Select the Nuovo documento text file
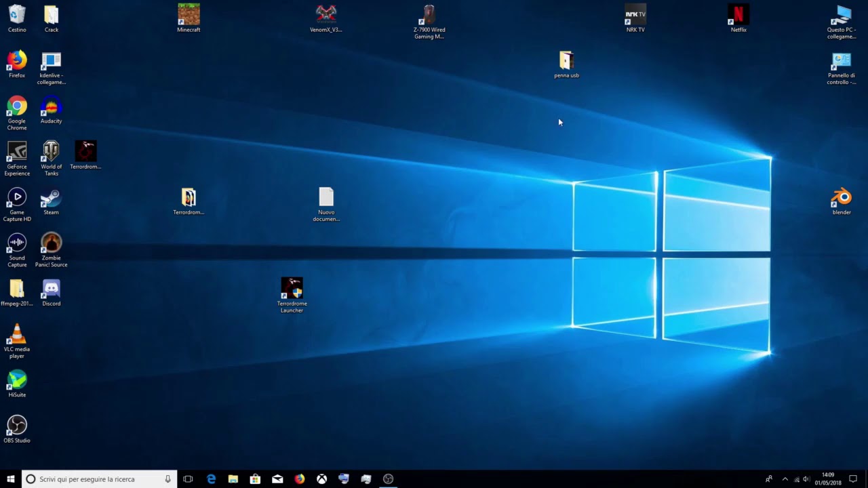868x488 pixels. point(326,205)
